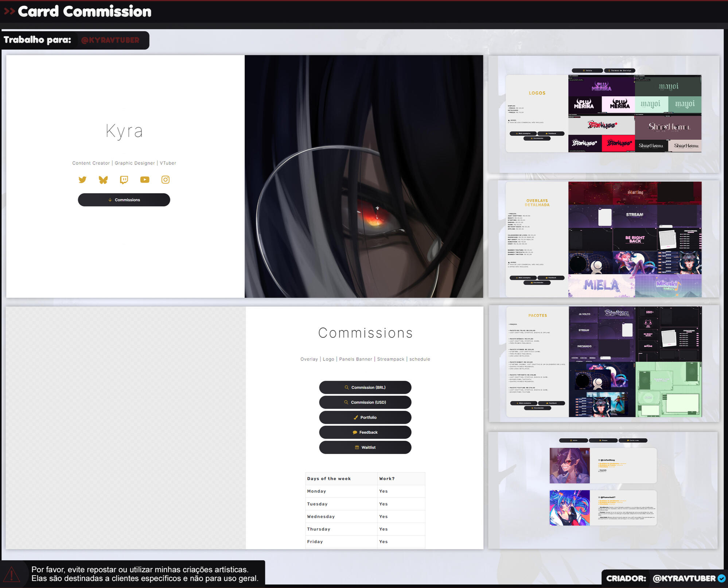The height and width of the screenshot is (588, 728).
Task: Click the Início tab above the Logos panel
Action: (587, 70)
